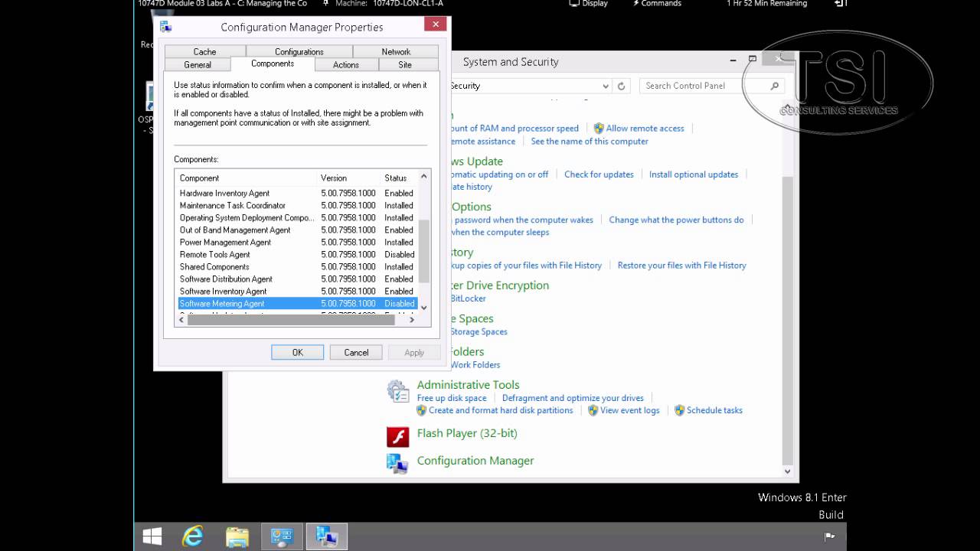This screenshot has width=980, height=551.
Task: Open File Explorer from the taskbar
Action: (x=237, y=537)
